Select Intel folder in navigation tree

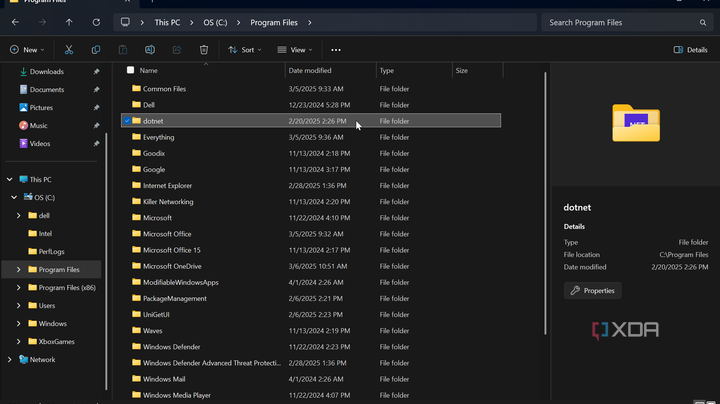(x=45, y=233)
